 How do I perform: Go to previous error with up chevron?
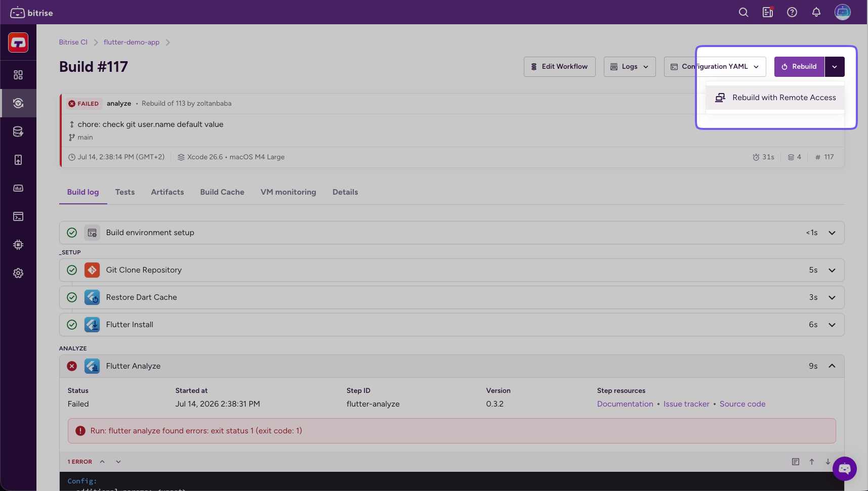pos(102,462)
